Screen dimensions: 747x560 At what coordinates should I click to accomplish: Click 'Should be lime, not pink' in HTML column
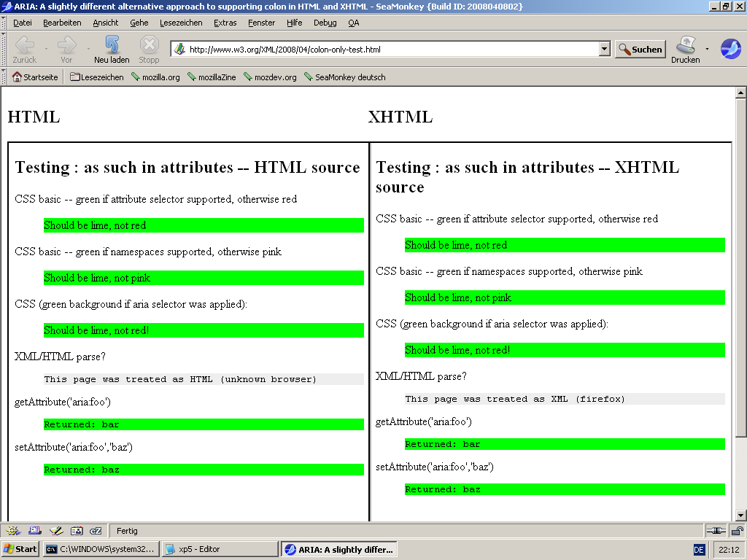point(97,278)
